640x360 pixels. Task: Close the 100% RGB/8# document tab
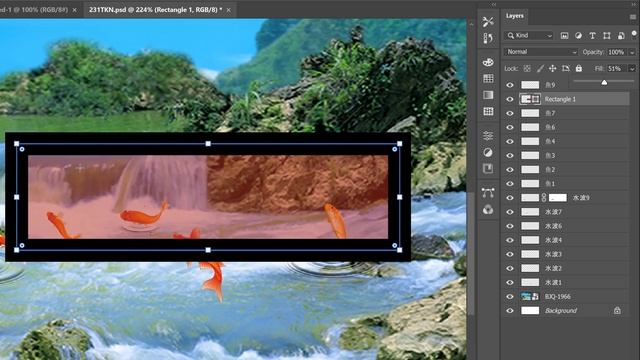tap(74, 10)
